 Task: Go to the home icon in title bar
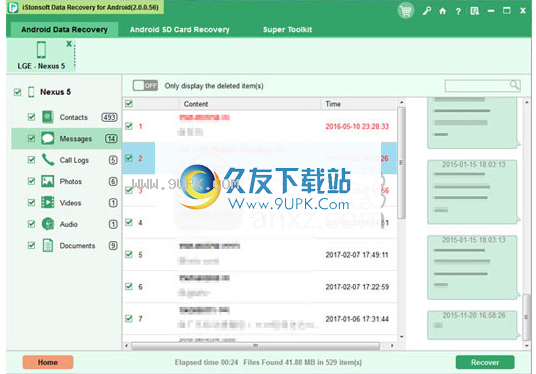(442, 11)
